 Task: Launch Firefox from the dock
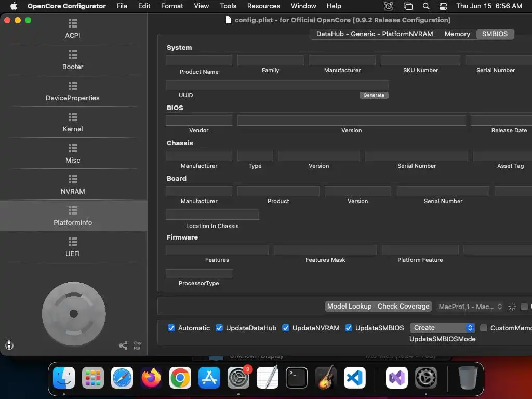click(151, 378)
